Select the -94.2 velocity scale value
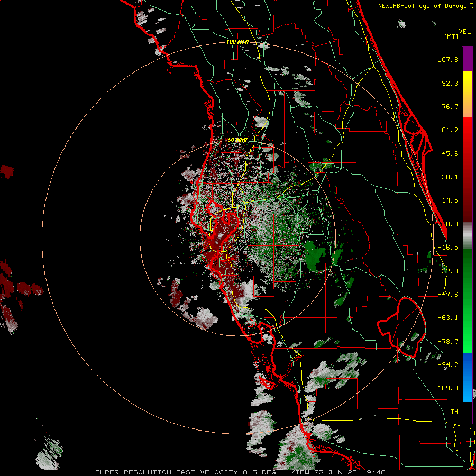The width and height of the screenshot is (476, 476). click(448, 364)
